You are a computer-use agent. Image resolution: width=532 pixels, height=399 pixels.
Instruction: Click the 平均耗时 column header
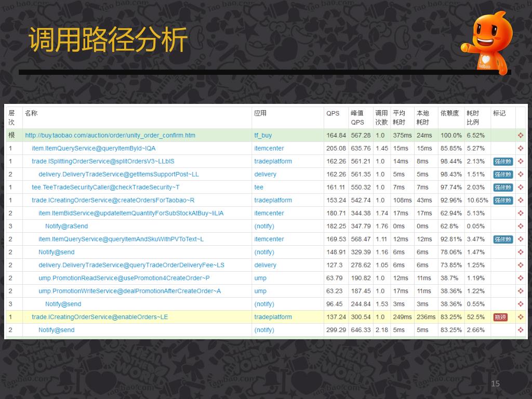pos(399,117)
